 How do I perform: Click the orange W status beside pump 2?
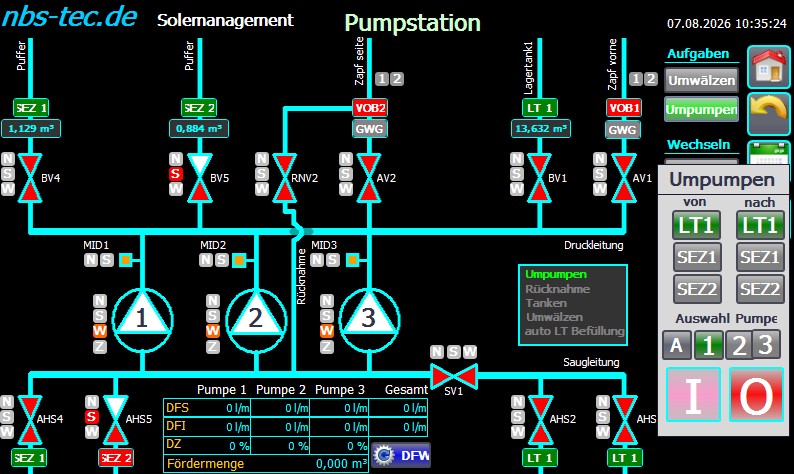[213, 331]
